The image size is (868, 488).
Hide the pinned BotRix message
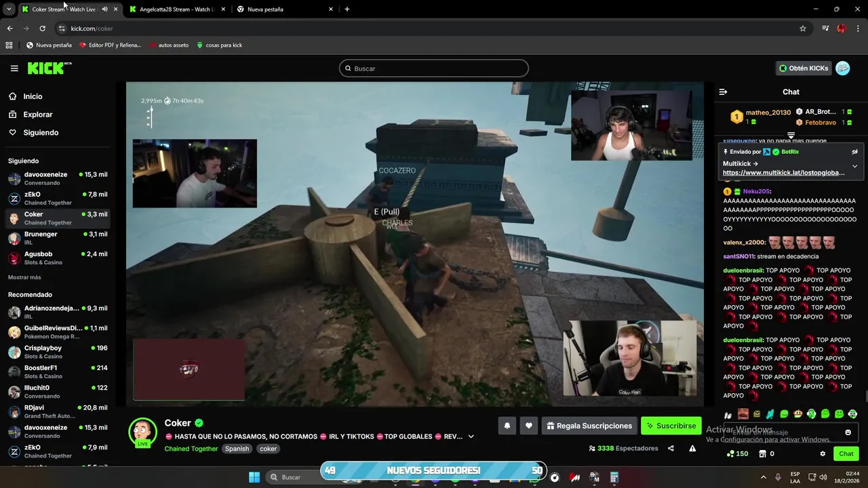pyautogui.click(x=854, y=152)
